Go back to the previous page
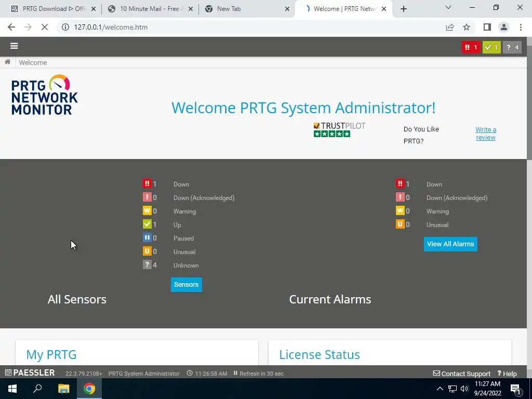532x399 pixels. tap(11, 27)
